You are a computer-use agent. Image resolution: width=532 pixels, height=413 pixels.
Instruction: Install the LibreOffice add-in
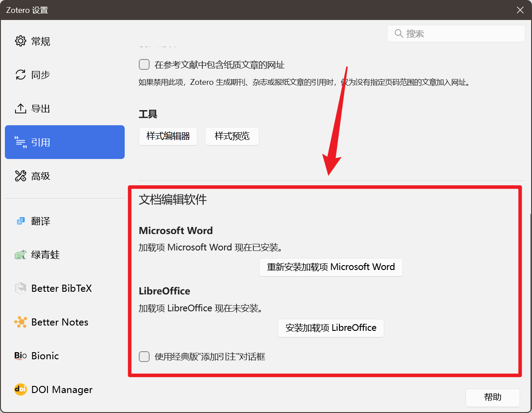[331, 328]
